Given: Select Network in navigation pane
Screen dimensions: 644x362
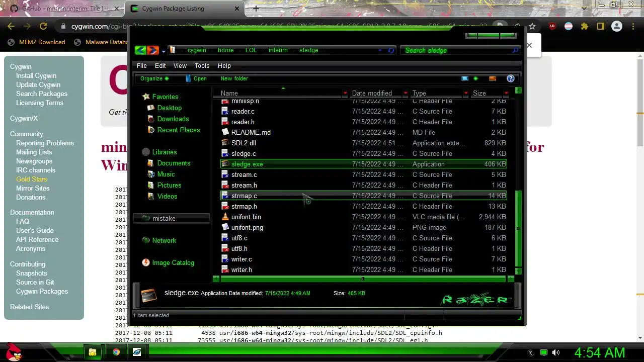Looking at the screenshot, I should point(164,240).
